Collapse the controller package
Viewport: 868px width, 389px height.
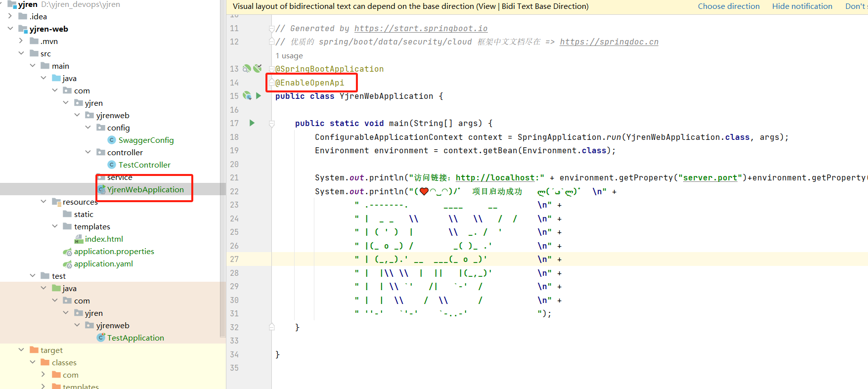pos(88,152)
